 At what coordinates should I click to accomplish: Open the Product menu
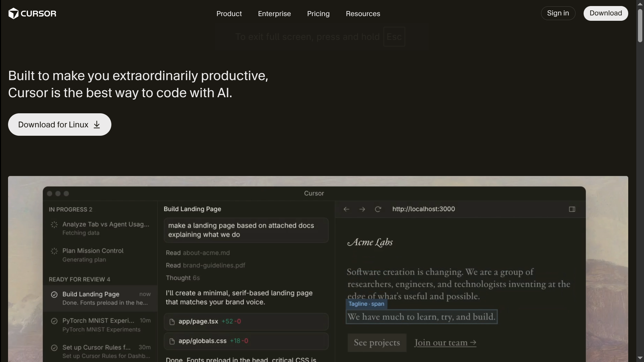229,14
